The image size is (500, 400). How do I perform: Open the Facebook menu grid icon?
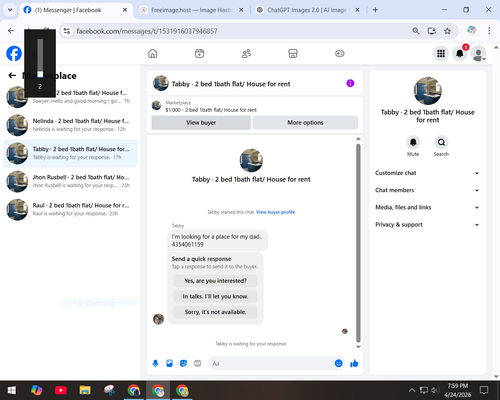tap(441, 54)
